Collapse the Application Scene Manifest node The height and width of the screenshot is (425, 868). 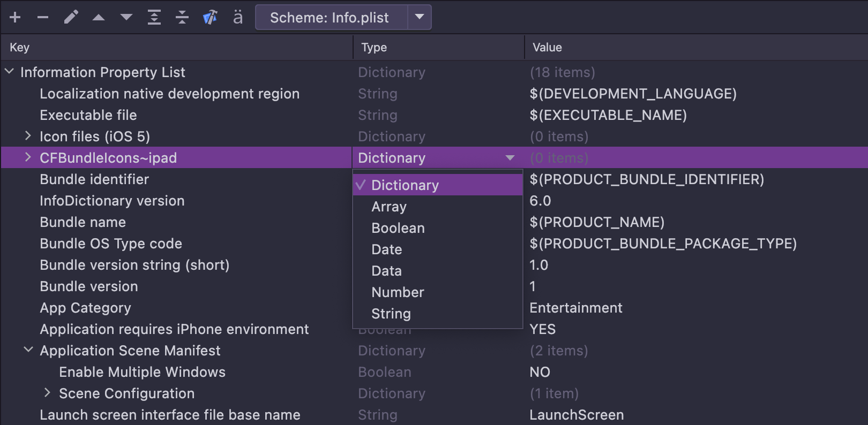click(x=28, y=350)
